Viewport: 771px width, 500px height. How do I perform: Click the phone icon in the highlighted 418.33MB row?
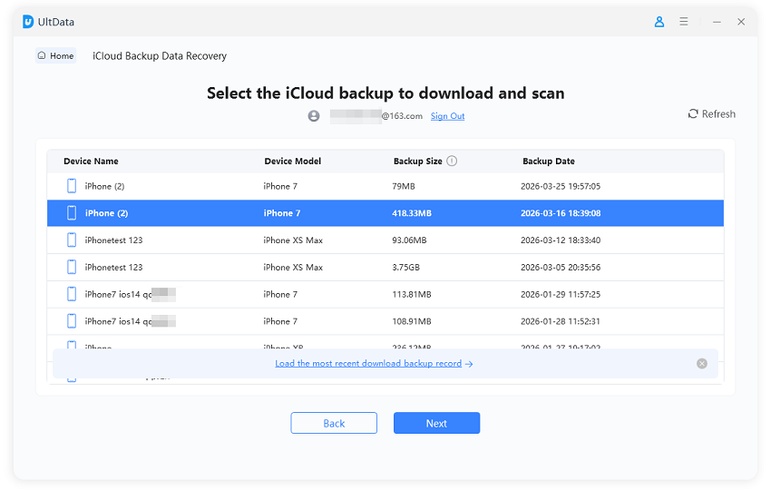pyautogui.click(x=71, y=213)
